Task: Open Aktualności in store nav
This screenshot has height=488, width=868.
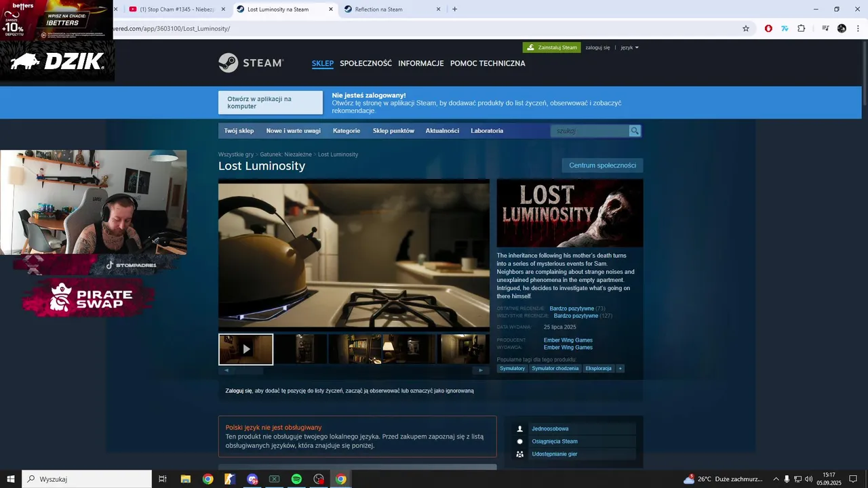Action: tap(442, 131)
